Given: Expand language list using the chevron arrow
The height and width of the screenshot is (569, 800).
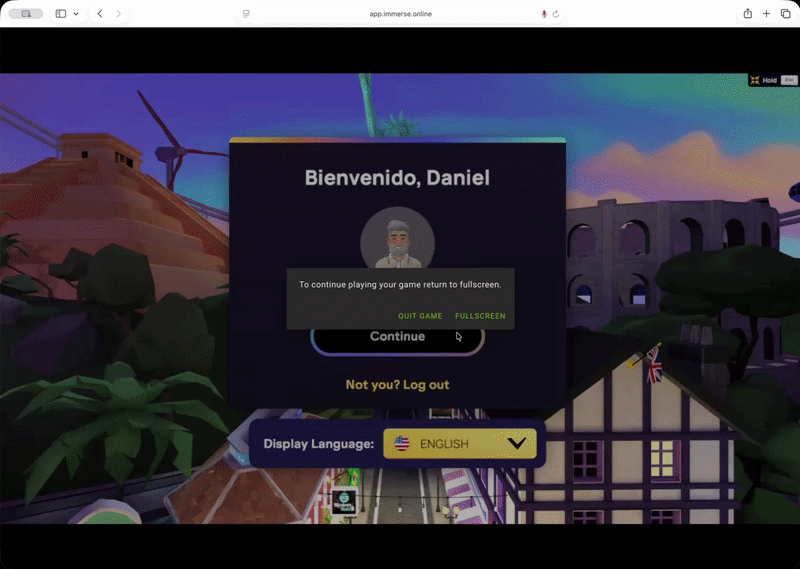Looking at the screenshot, I should click(x=517, y=444).
